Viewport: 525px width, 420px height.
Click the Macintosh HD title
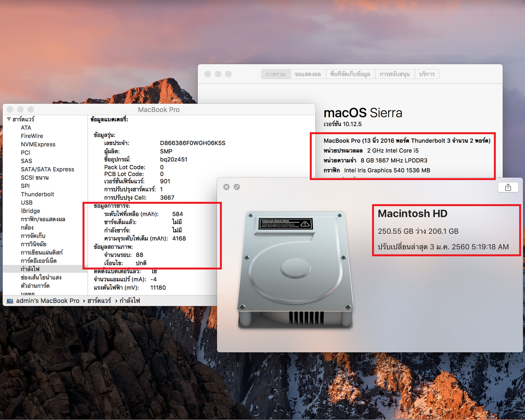click(413, 213)
